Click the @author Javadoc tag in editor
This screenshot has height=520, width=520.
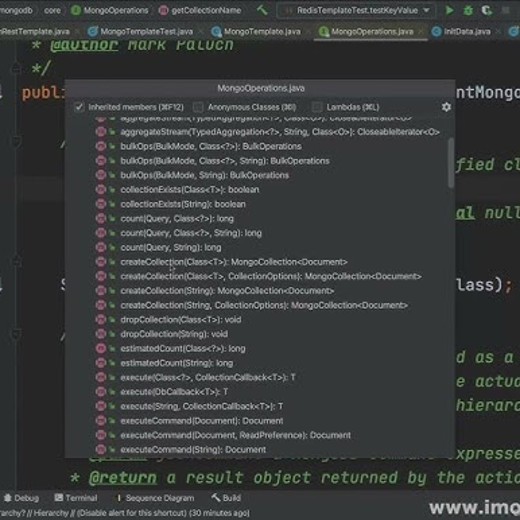(x=84, y=45)
